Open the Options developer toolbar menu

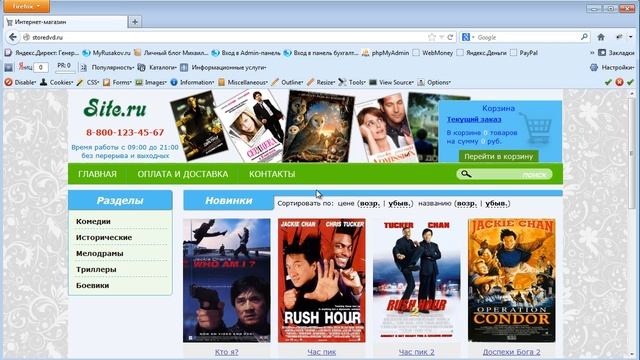[x=434, y=82]
